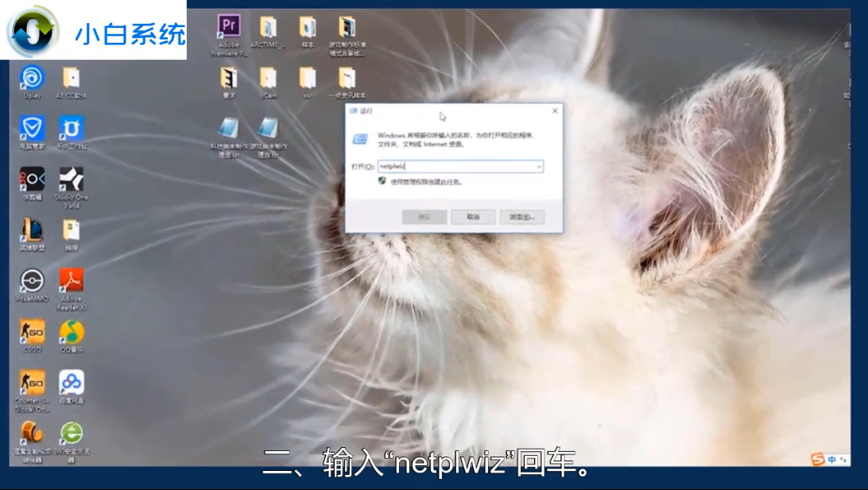This screenshot has height=490, width=868.
Task: Open the Adobe Premiere Pro shortcut
Action: 229,28
